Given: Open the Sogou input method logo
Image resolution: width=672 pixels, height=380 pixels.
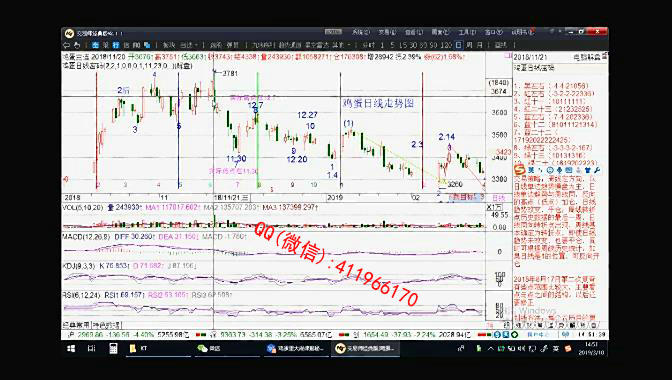Looking at the screenshot, I should 520,170.
